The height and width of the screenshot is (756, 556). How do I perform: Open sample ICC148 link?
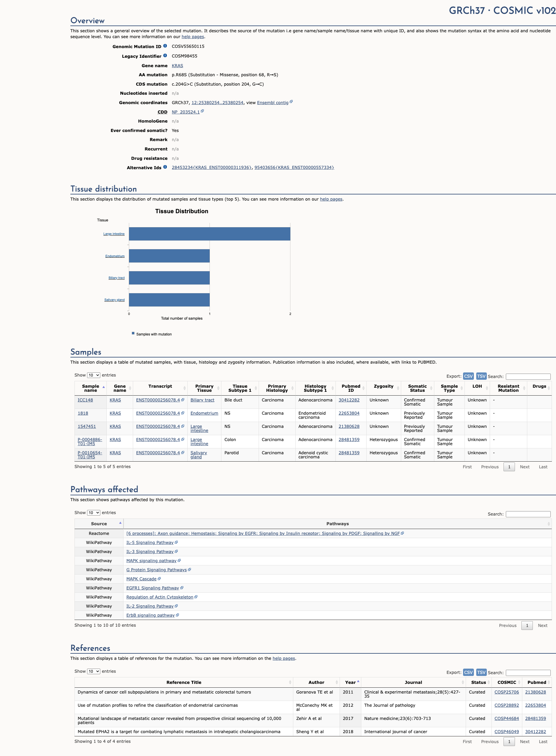point(85,400)
